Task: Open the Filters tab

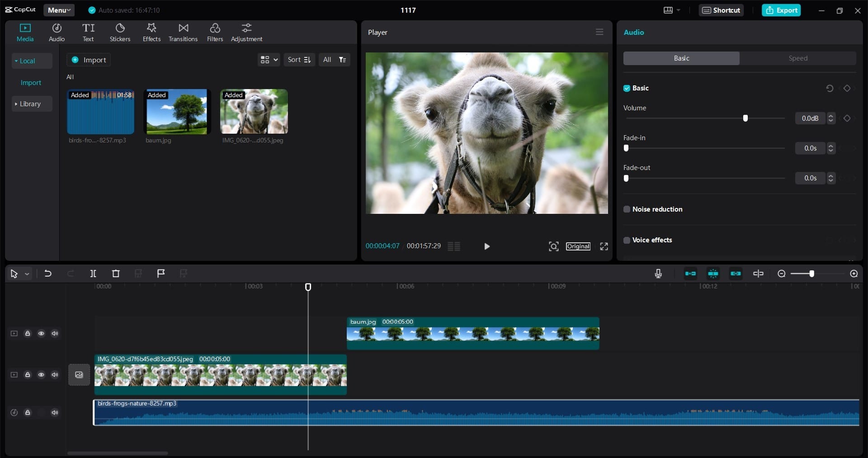Action: point(215,33)
